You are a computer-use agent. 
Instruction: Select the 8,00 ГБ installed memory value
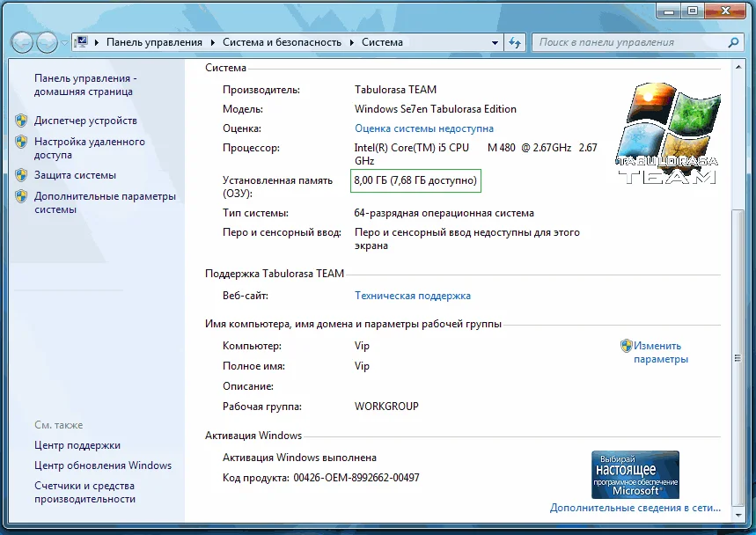coord(415,180)
